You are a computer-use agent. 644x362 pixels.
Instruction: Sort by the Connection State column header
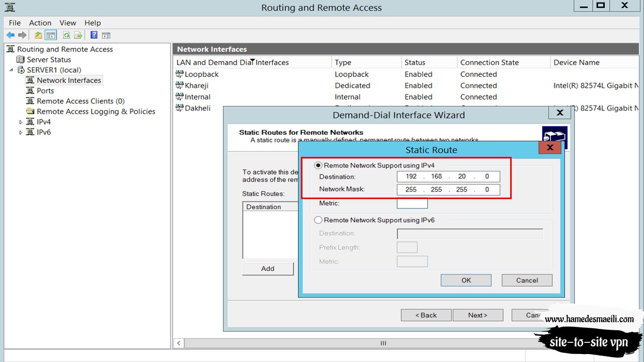coord(504,62)
